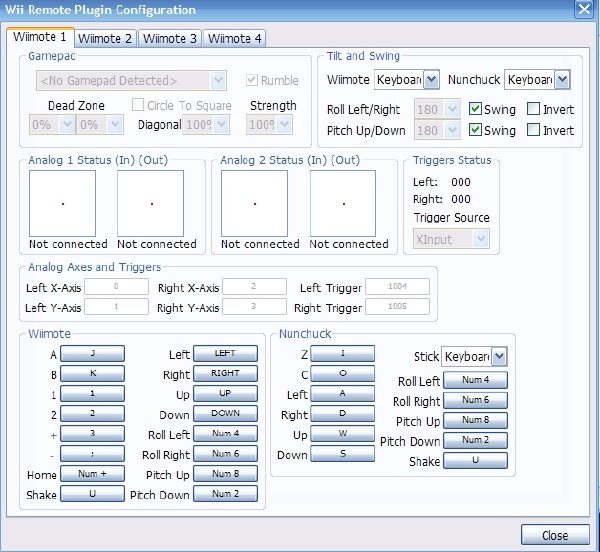Click the Right Y-Axis field
The height and width of the screenshot is (552, 600).
point(254,306)
